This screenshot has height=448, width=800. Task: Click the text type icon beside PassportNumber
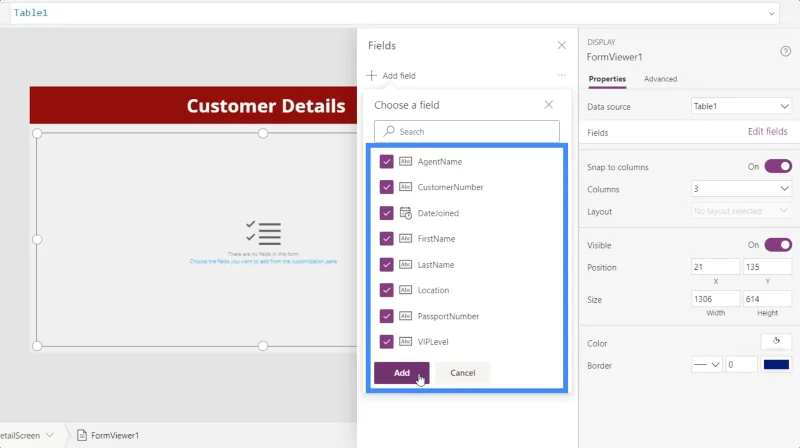405,316
